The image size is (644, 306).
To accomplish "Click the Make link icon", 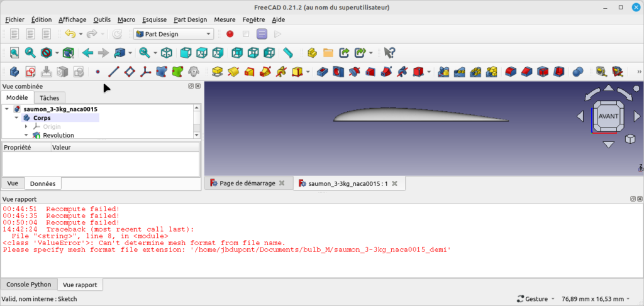I will coord(344,53).
